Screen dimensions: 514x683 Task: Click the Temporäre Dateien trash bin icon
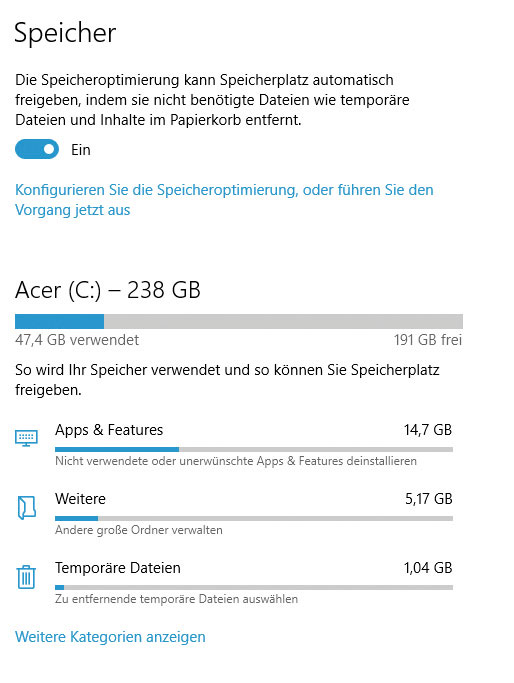pyautogui.click(x=26, y=577)
